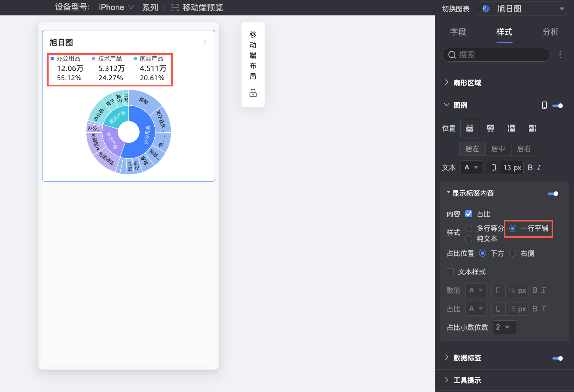The width and height of the screenshot is (574, 392).
Task: Align legend 居中
Action: tap(498, 149)
